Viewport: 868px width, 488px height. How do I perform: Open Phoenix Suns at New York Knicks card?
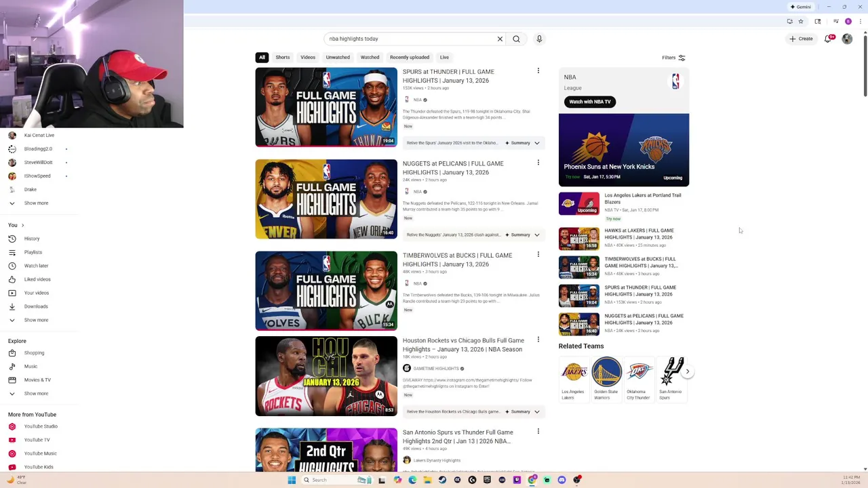(x=624, y=150)
